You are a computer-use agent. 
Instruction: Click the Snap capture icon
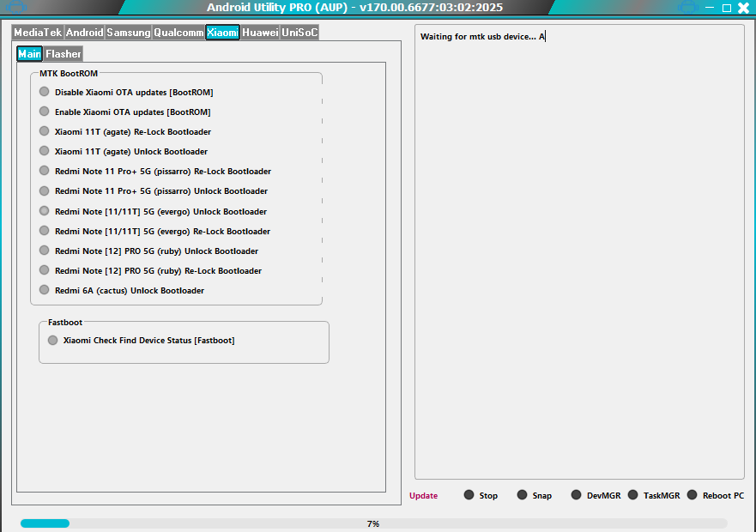tap(521, 494)
